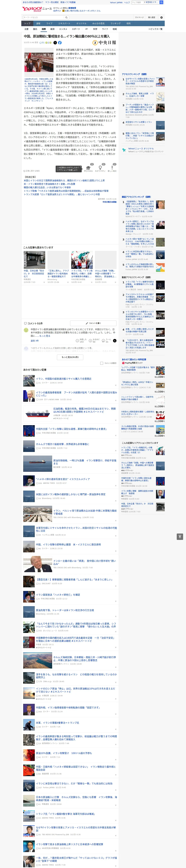React with わかりやすい lightbulb icon
The image size is (186, 868).
tap(100, 168)
